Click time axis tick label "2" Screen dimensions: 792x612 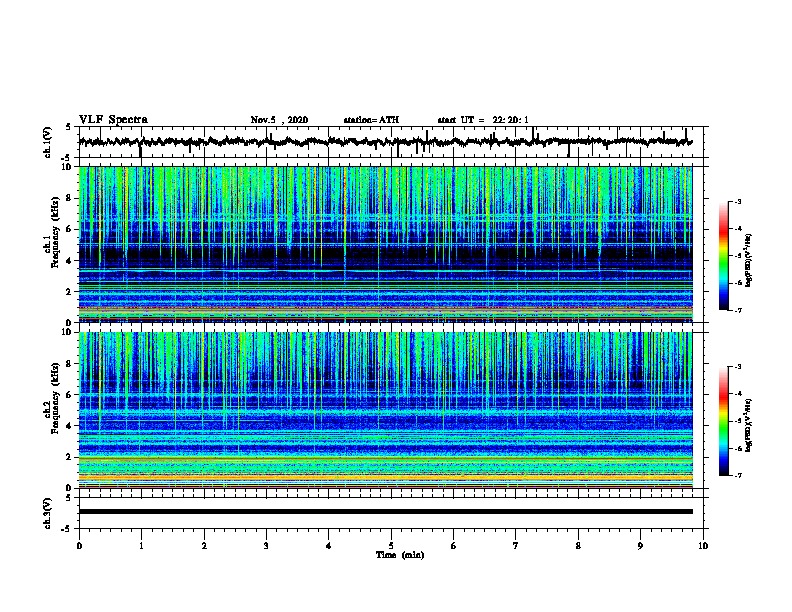coord(204,545)
